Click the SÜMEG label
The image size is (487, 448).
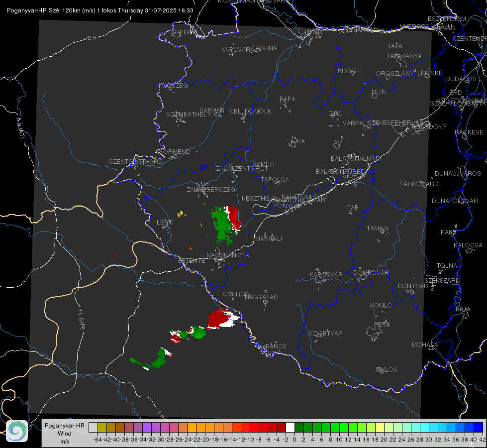tap(263, 164)
